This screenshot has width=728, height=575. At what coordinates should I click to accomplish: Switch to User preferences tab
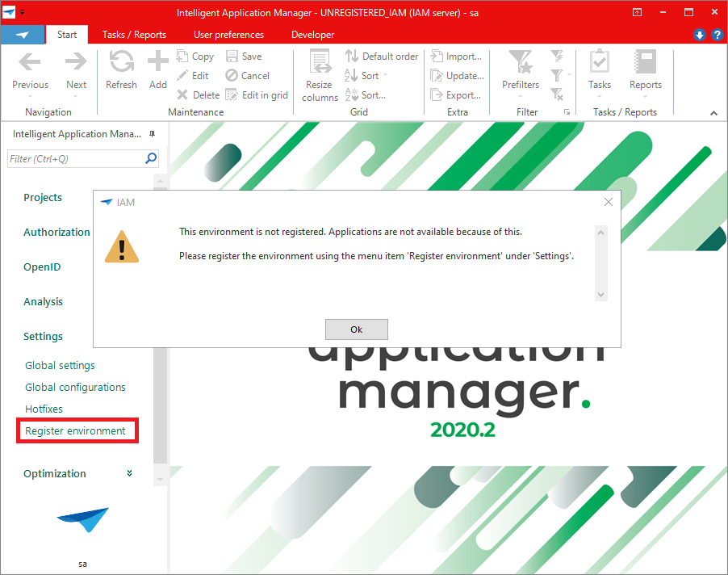click(228, 35)
